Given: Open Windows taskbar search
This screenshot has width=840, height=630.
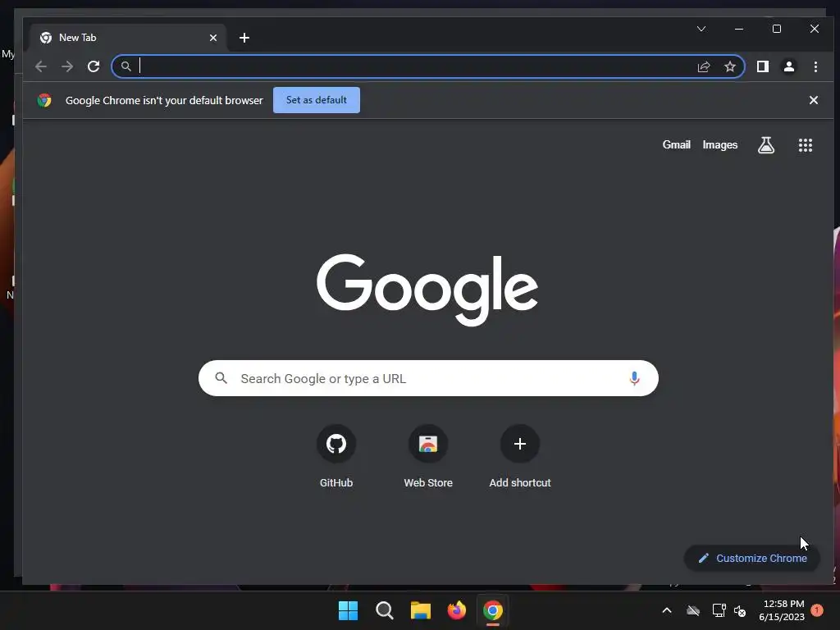Looking at the screenshot, I should [384, 610].
